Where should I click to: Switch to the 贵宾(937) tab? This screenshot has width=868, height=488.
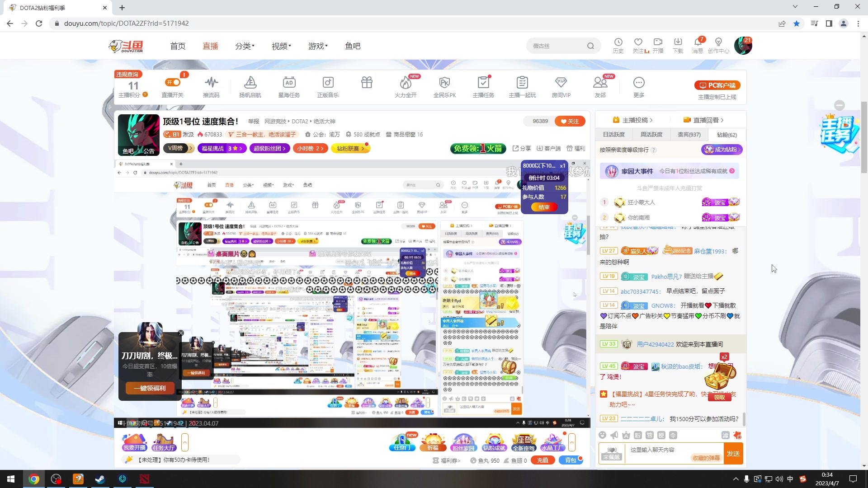[x=689, y=135]
